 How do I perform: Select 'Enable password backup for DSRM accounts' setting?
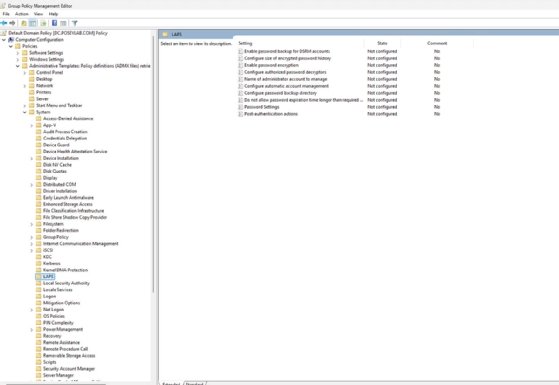pos(287,51)
